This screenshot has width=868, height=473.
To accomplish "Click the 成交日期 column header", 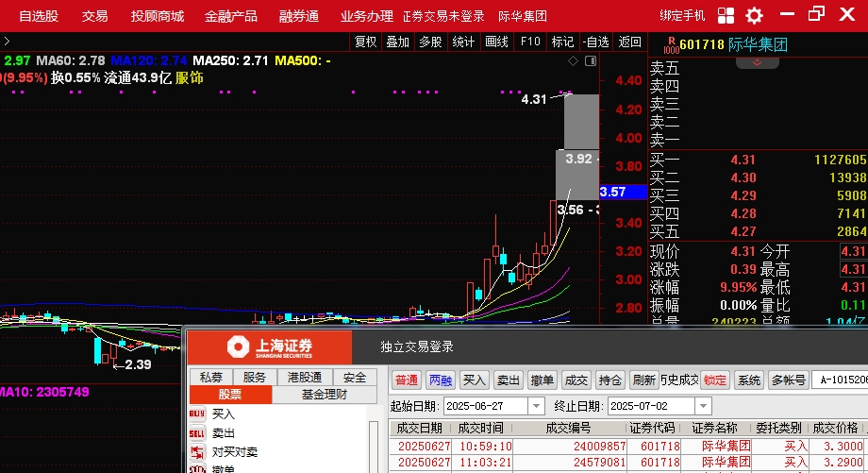I will click(420, 428).
